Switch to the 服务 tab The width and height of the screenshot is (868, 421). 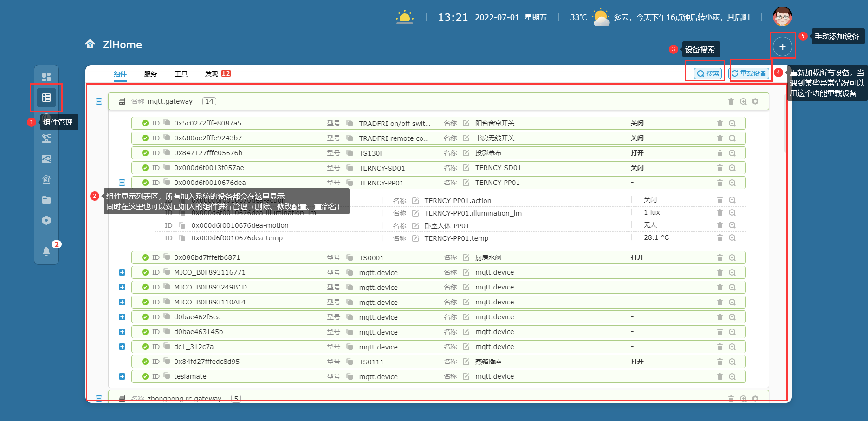(151, 74)
